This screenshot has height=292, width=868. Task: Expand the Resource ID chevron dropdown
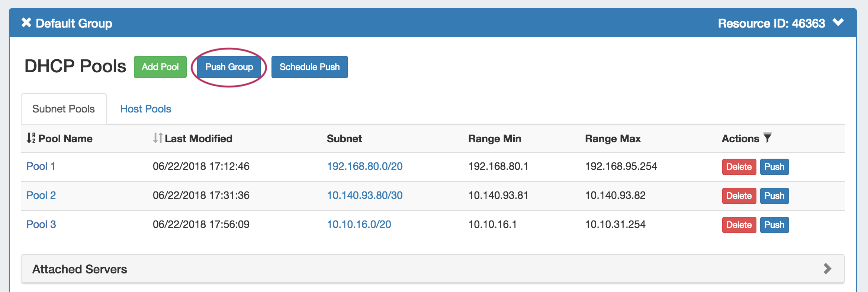coord(838,23)
